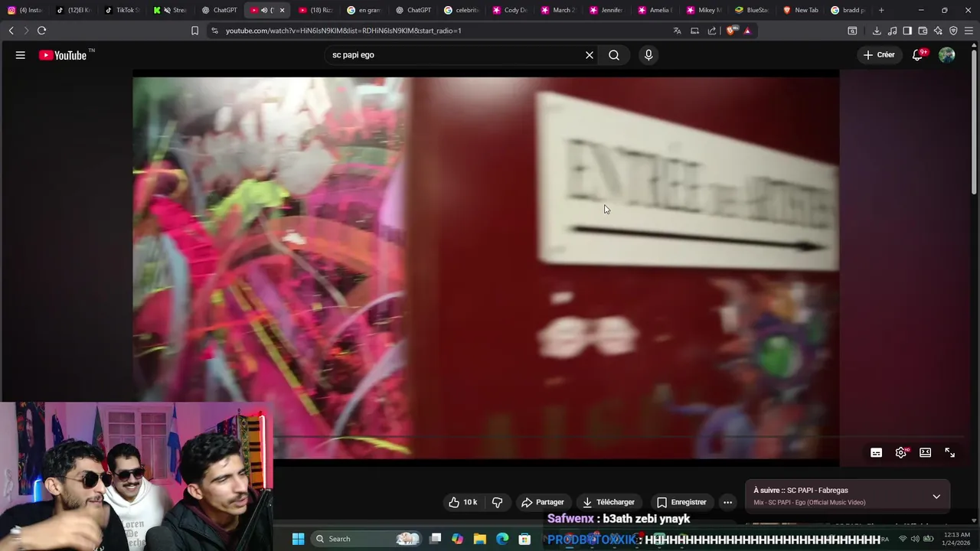Open the account avatar menu

947,55
